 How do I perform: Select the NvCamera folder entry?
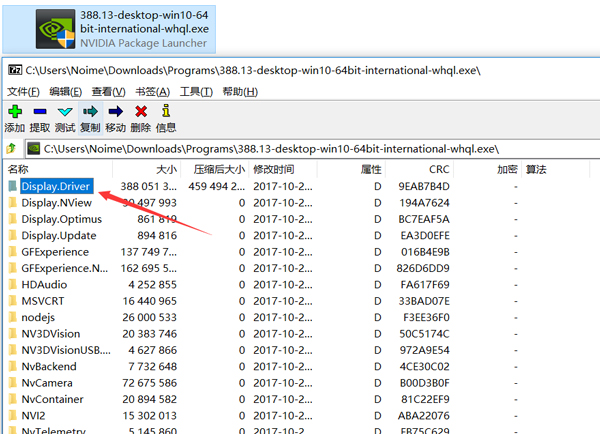pos(48,383)
